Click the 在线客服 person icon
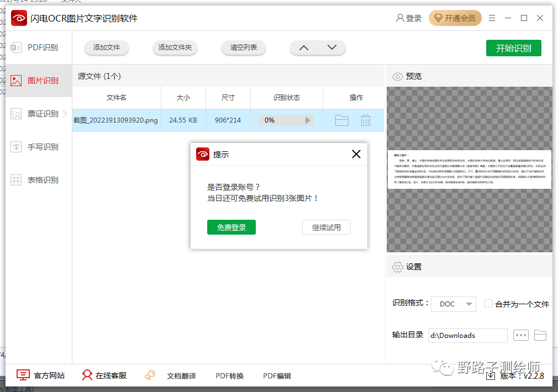Screen dimensions: 558x392 (x=87, y=375)
